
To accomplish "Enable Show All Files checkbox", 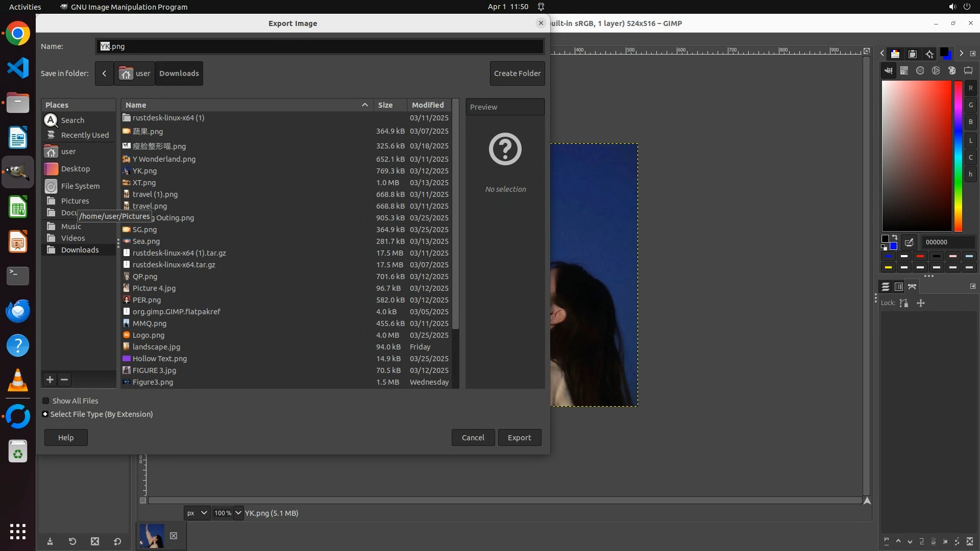I will click(x=46, y=401).
